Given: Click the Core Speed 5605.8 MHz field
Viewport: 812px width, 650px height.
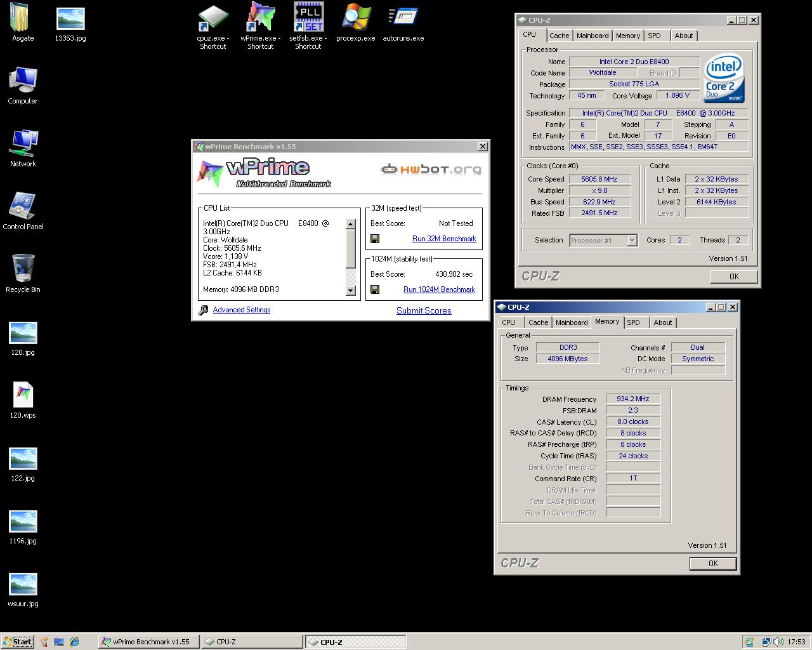Looking at the screenshot, I should coord(599,179).
